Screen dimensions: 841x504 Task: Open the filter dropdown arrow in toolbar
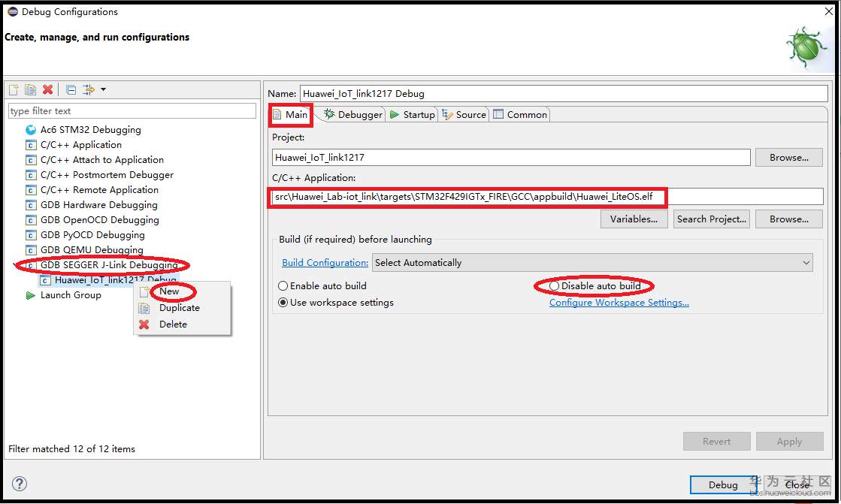(103, 89)
